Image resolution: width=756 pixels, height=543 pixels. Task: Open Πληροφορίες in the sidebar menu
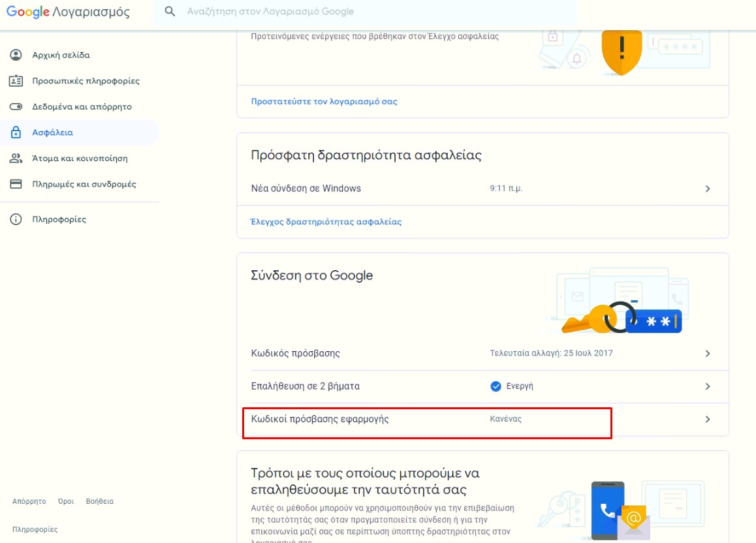point(80,219)
